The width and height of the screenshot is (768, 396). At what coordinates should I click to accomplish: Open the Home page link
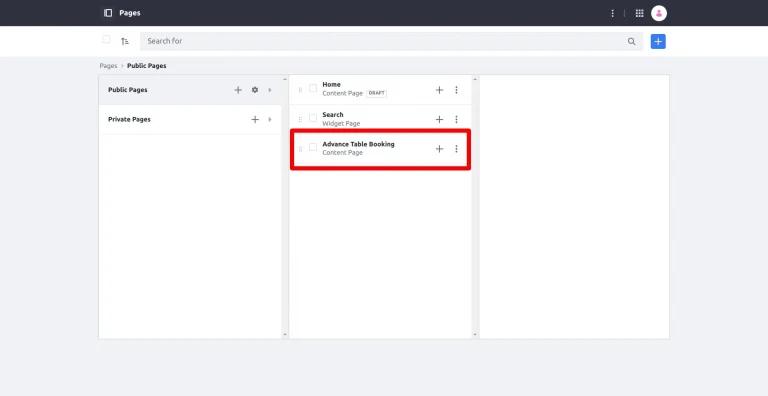click(332, 85)
